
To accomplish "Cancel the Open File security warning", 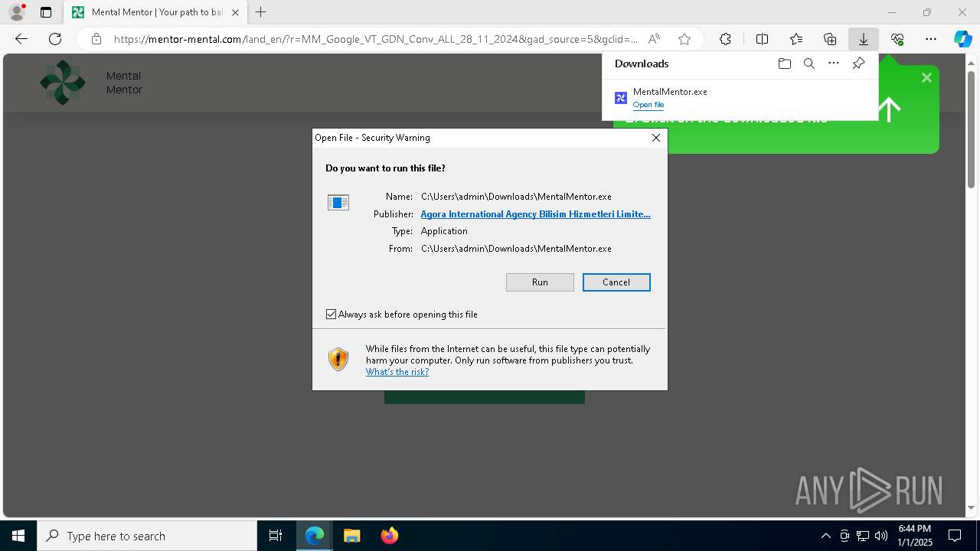I will 616,282.
